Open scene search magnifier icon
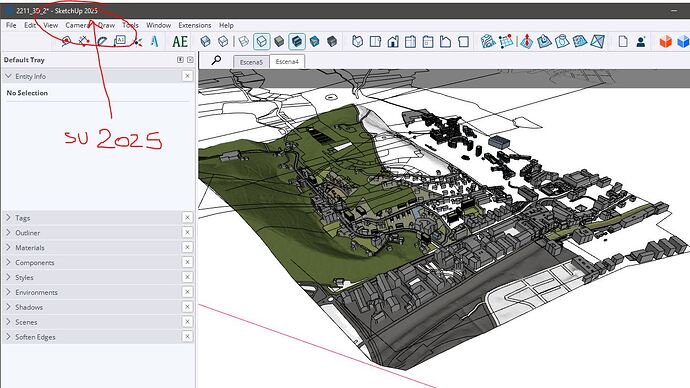The width and height of the screenshot is (690, 388). coord(216,60)
